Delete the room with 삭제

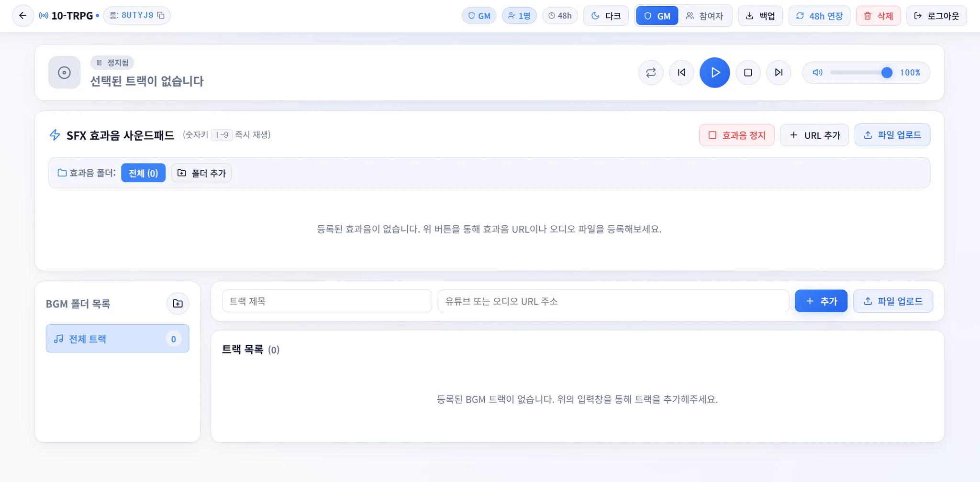(x=878, y=16)
